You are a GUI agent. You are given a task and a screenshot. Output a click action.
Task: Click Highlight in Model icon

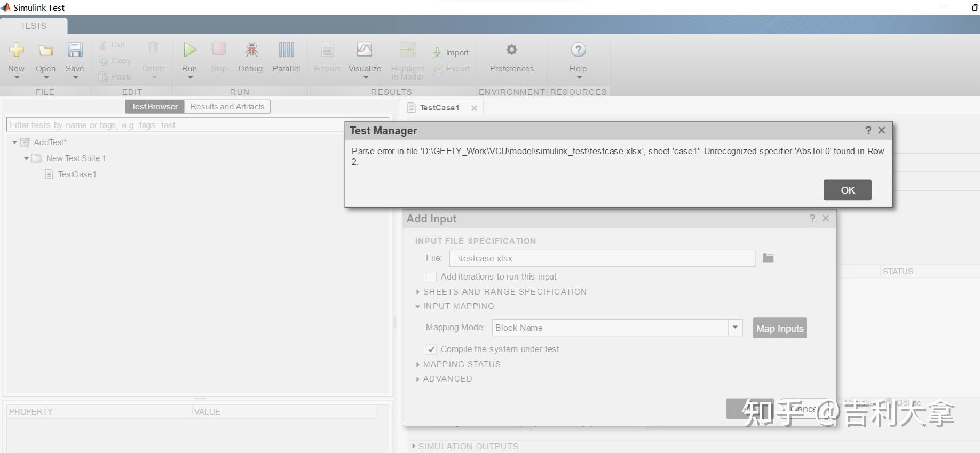[408, 50]
